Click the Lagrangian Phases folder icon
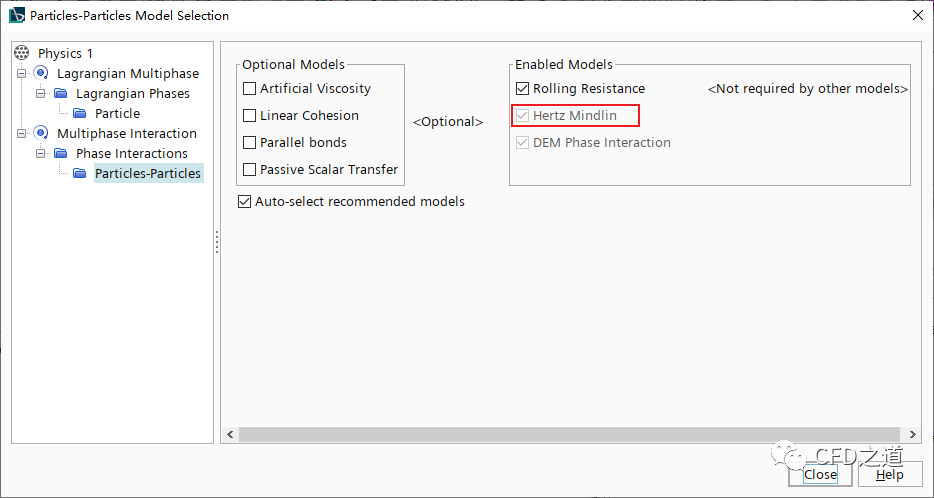 click(x=60, y=94)
